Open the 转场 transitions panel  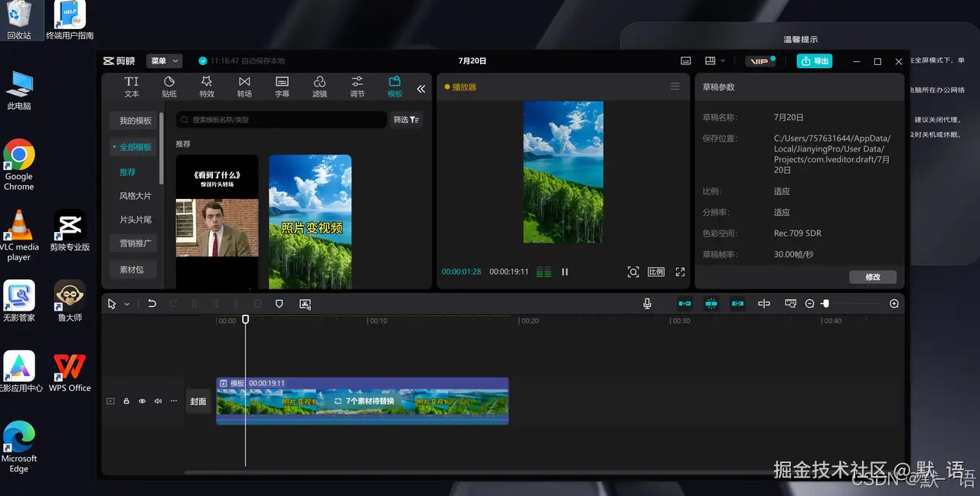point(244,86)
